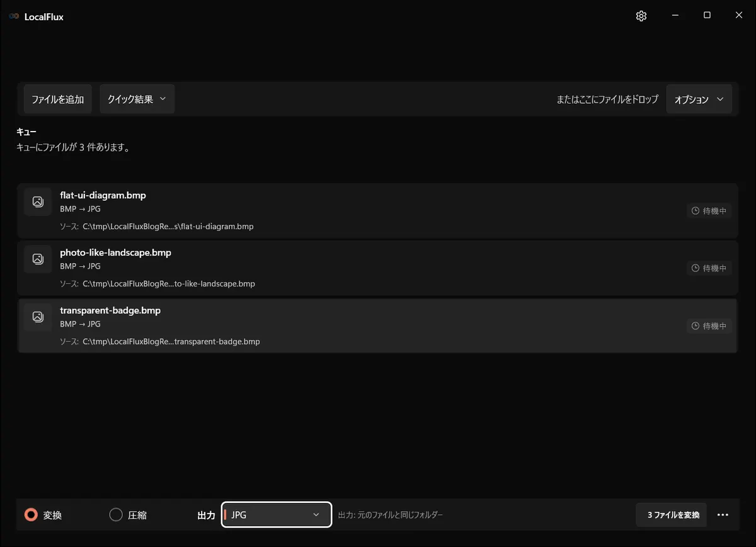Image resolution: width=756 pixels, height=547 pixels.
Task: Click the image icon for photo-like-landscape.bmp
Action: click(38, 259)
